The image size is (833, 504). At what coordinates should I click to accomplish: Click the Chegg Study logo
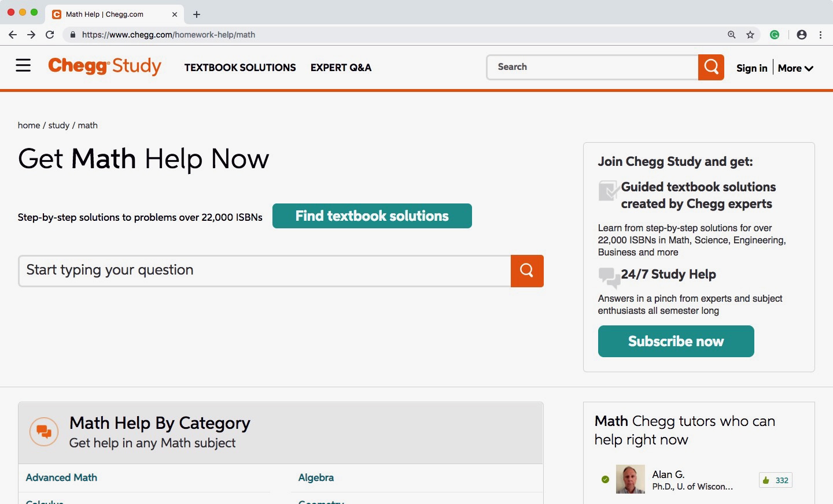[105, 66]
